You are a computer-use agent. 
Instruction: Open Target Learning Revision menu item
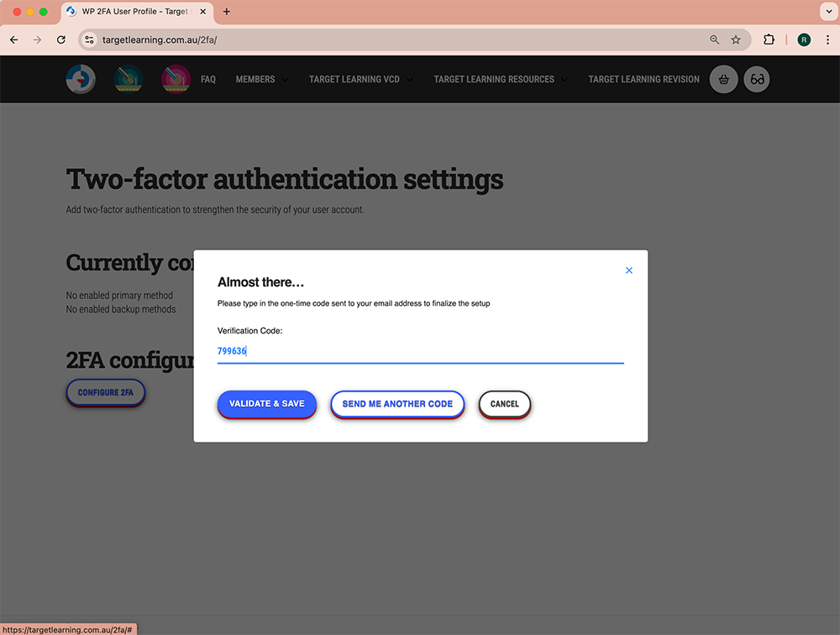(x=643, y=80)
